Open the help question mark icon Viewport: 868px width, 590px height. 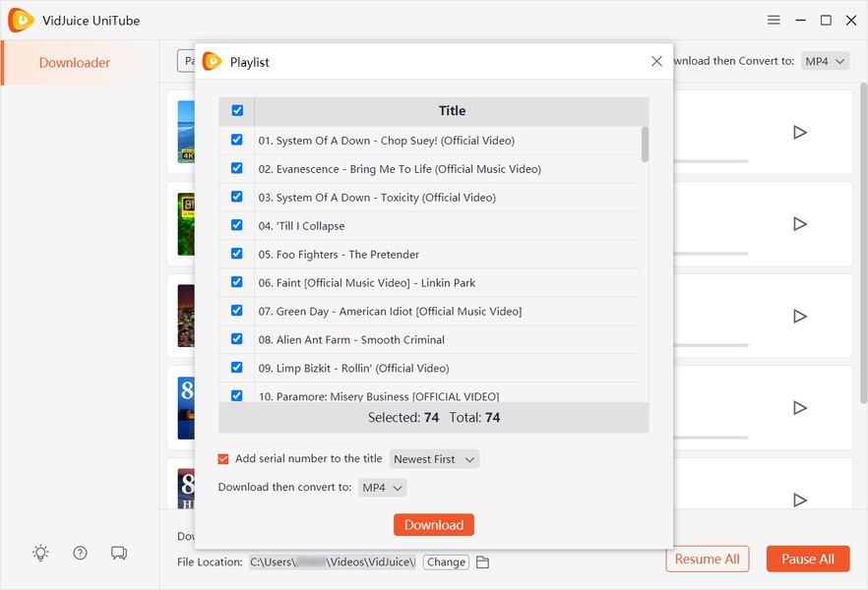point(80,554)
